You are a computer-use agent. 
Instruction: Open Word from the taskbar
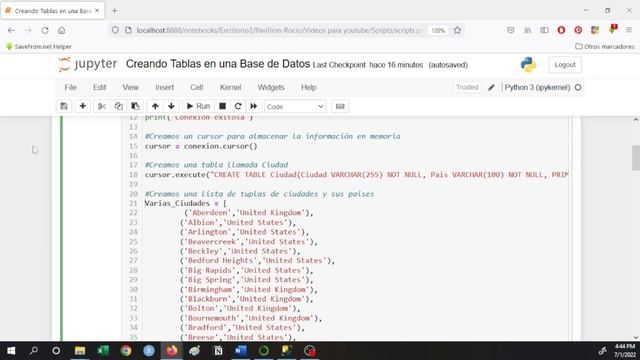coord(241,351)
